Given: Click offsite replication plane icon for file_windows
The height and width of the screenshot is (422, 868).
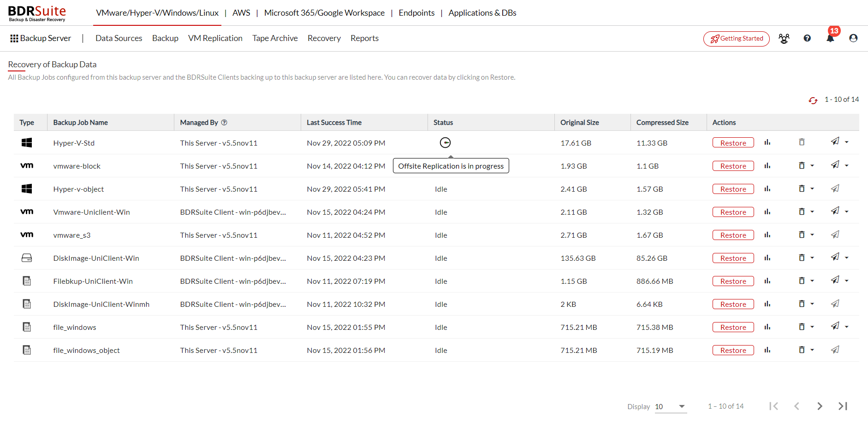Looking at the screenshot, I should [x=835, y=326].
